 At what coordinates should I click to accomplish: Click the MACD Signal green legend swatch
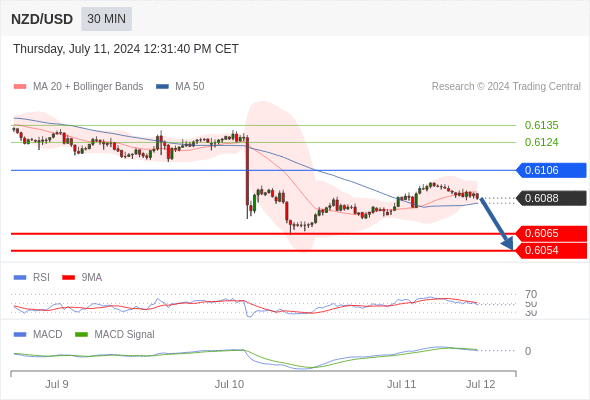pyautogui.click(x=81, y=335)
